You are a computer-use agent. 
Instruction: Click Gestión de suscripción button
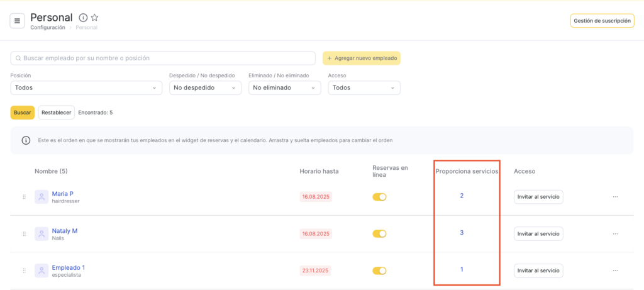[602, 21]
